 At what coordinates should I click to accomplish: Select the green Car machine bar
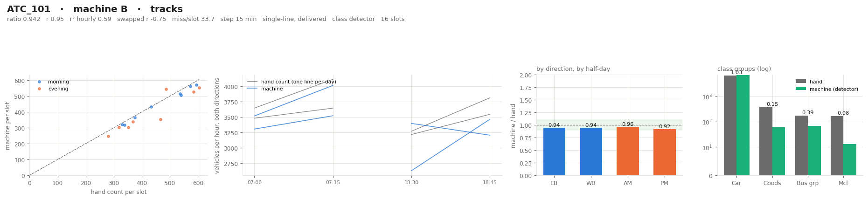(743, 125)
